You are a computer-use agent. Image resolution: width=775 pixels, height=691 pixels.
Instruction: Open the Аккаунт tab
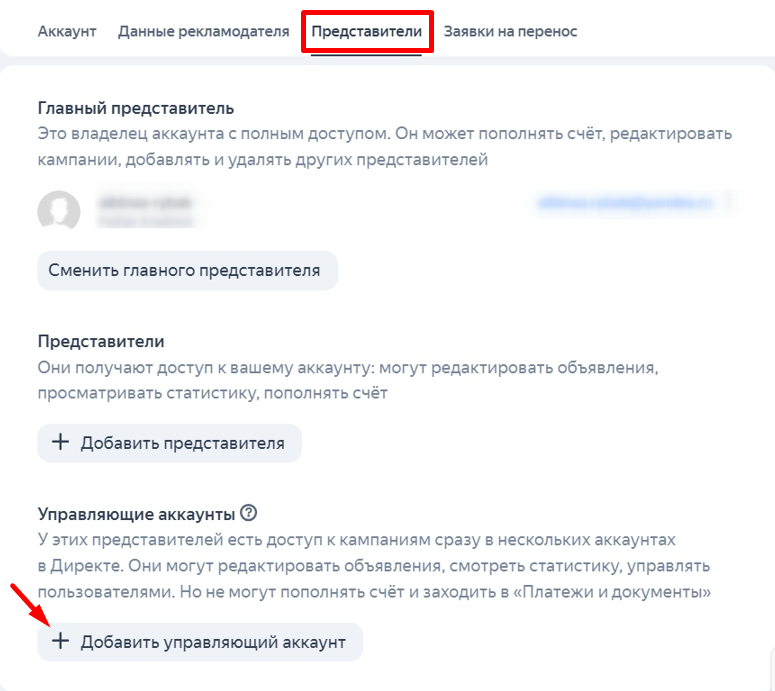pos(67,31)
